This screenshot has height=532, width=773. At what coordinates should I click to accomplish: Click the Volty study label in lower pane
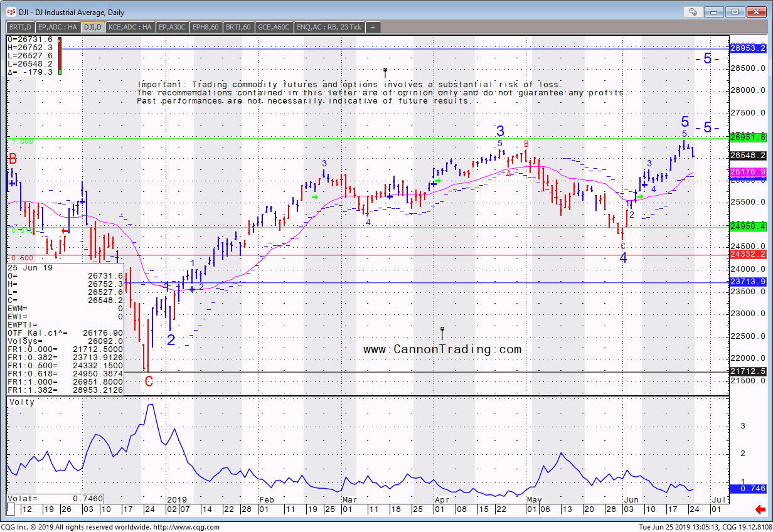22,402
